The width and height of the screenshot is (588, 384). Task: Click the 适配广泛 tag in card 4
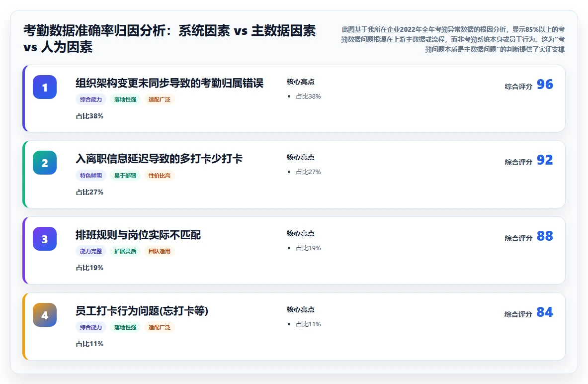160,327
